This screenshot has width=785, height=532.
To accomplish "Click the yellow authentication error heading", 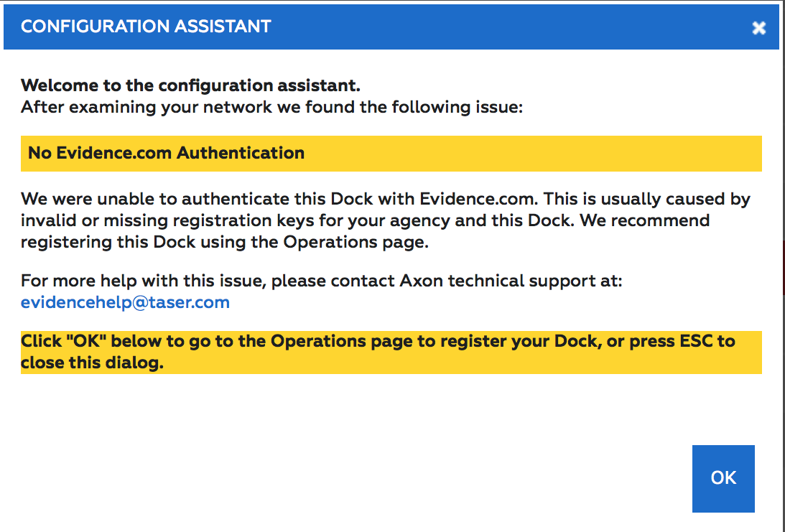I will pyautogui.click(x=163, y=153).
